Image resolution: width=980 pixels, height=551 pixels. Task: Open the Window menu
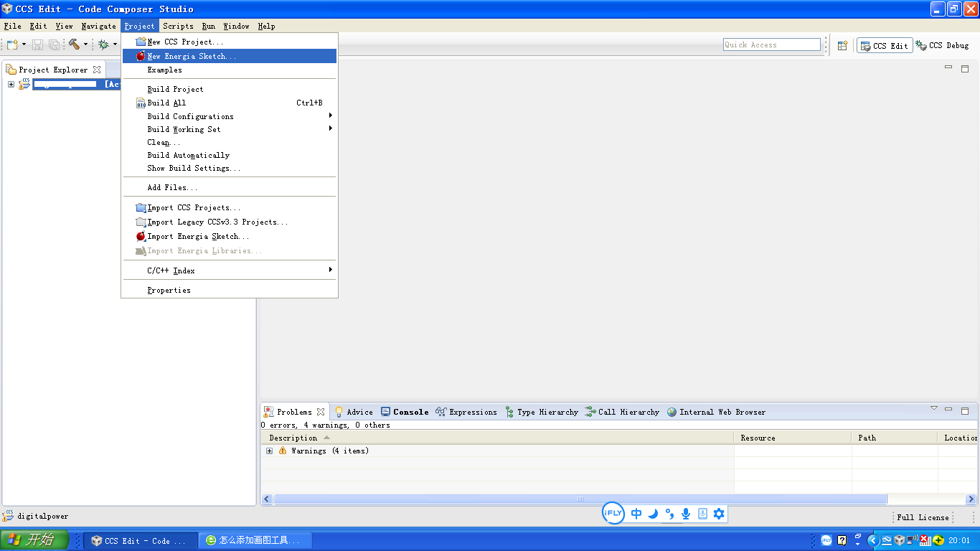[x=236, y=26]
